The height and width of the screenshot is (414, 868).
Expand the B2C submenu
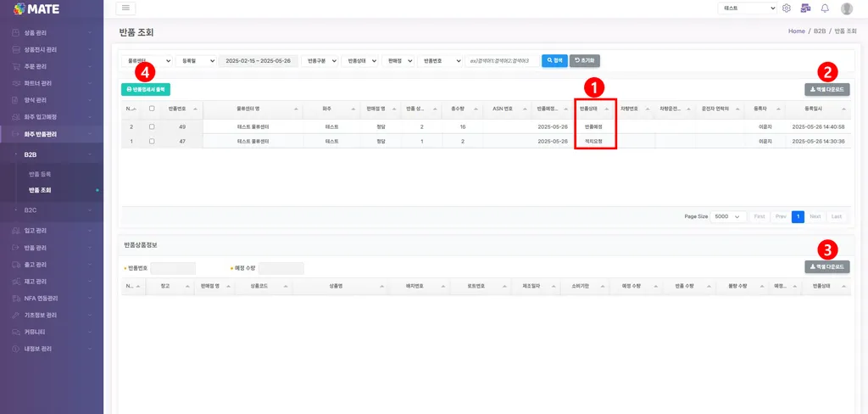click(52, 210)
